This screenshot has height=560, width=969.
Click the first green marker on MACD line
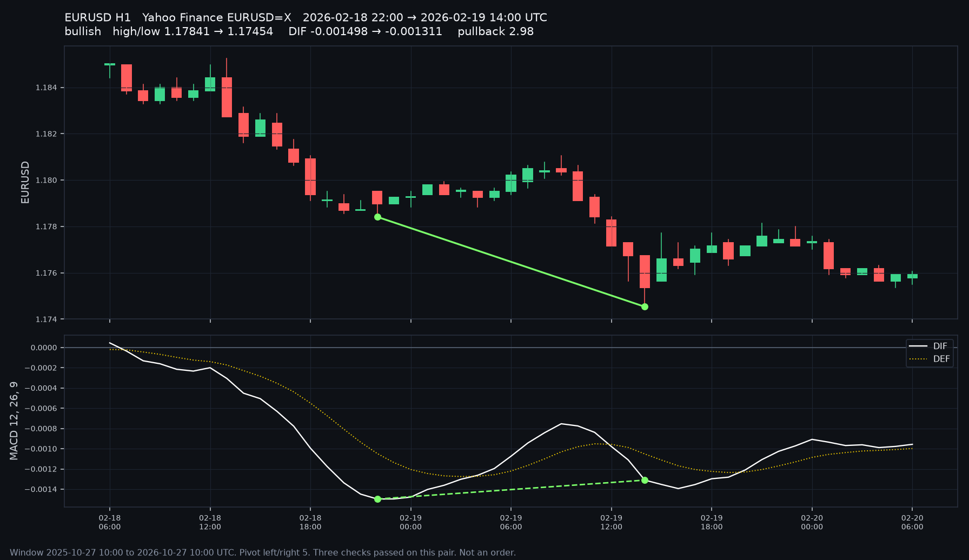pyautogui.click(x=377, y=499)
